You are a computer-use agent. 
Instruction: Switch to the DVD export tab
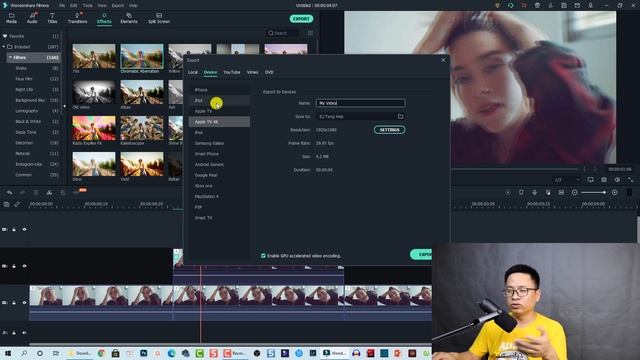(x=269, y=72)
